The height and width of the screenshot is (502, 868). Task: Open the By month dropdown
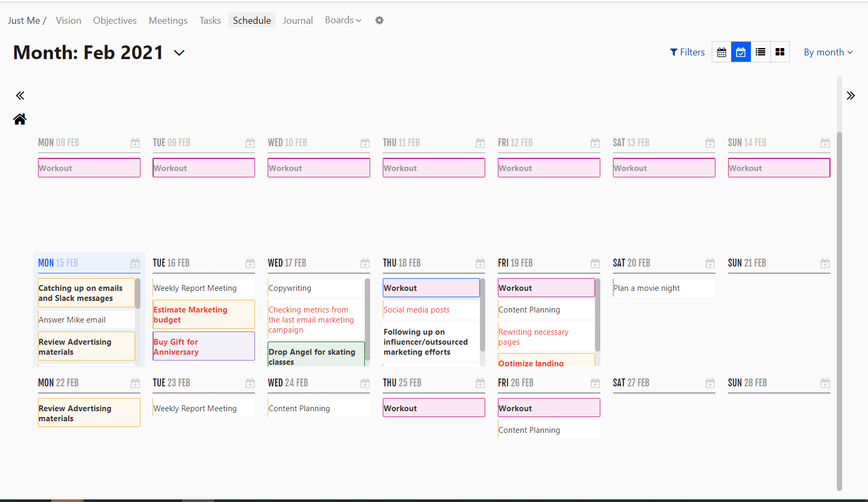pyautogui.click(x=827, y=52)
